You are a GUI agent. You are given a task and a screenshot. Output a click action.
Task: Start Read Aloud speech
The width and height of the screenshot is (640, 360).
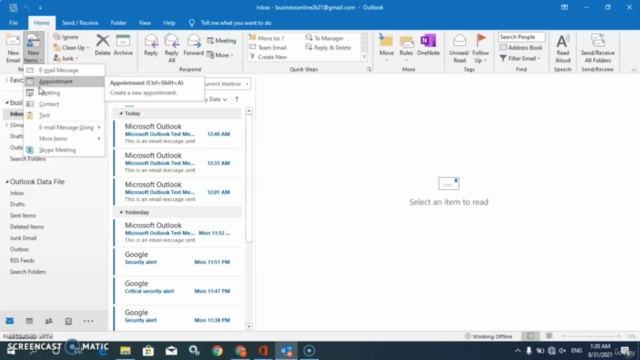(562, 48)
